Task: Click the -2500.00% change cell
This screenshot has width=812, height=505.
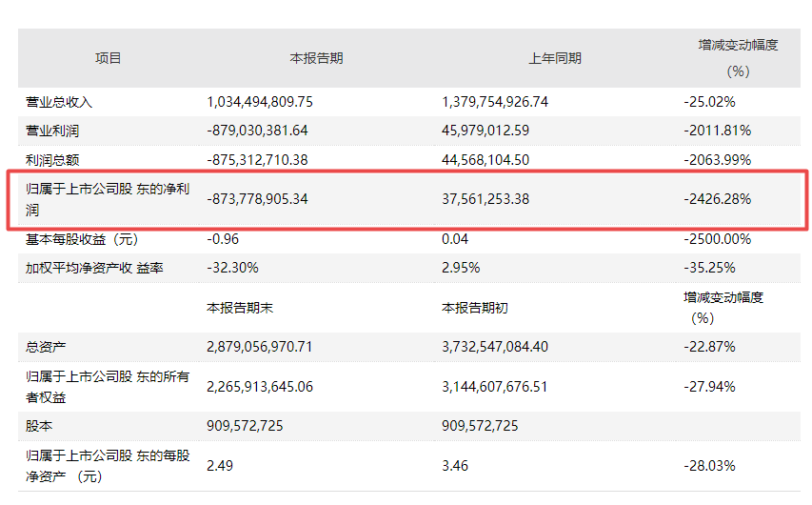Action: tap(717, 239)
